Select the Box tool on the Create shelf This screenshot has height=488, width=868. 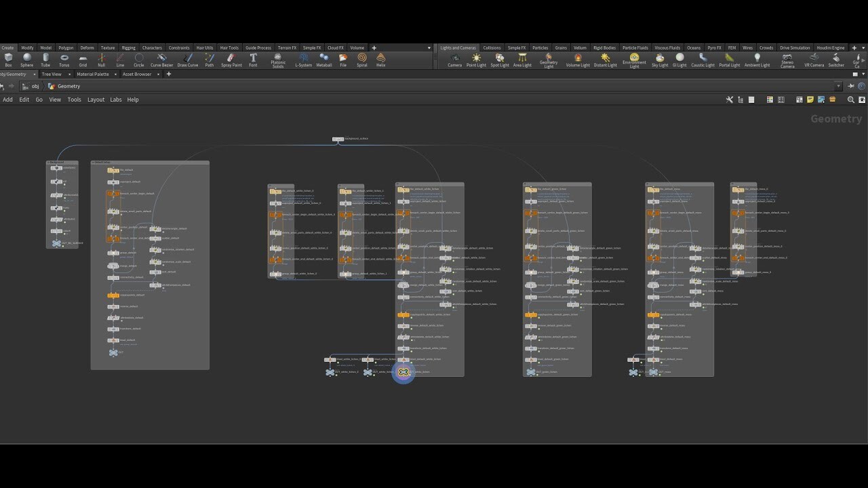[7, 59]
